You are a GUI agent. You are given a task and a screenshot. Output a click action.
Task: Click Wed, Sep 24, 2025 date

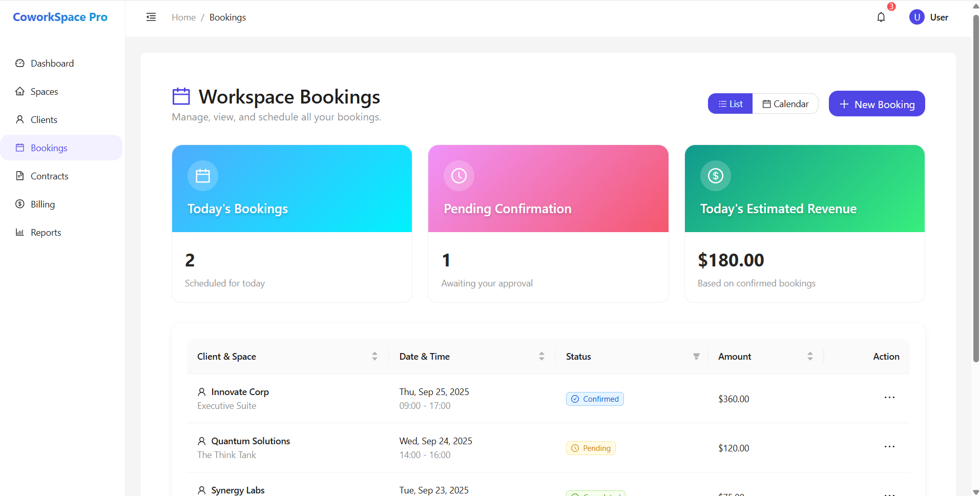pyautogui.click(x=436, y=441)
